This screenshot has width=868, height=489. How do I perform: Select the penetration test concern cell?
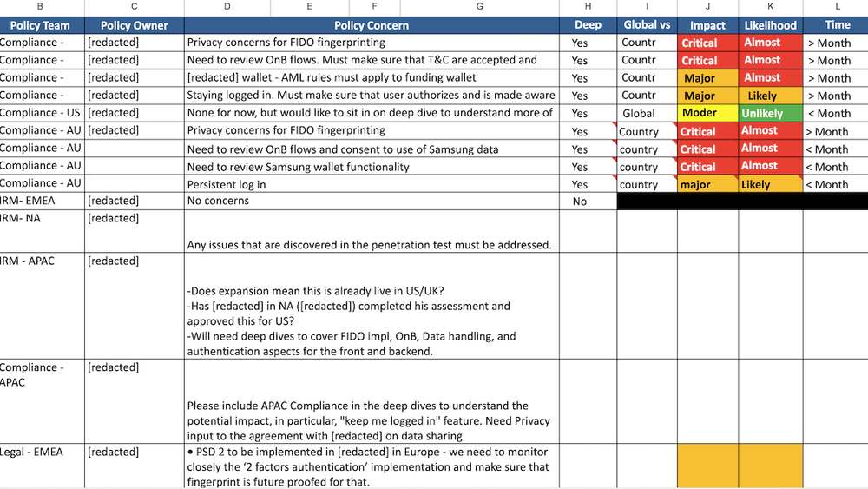pyautogui.click(x=372, y=232)
